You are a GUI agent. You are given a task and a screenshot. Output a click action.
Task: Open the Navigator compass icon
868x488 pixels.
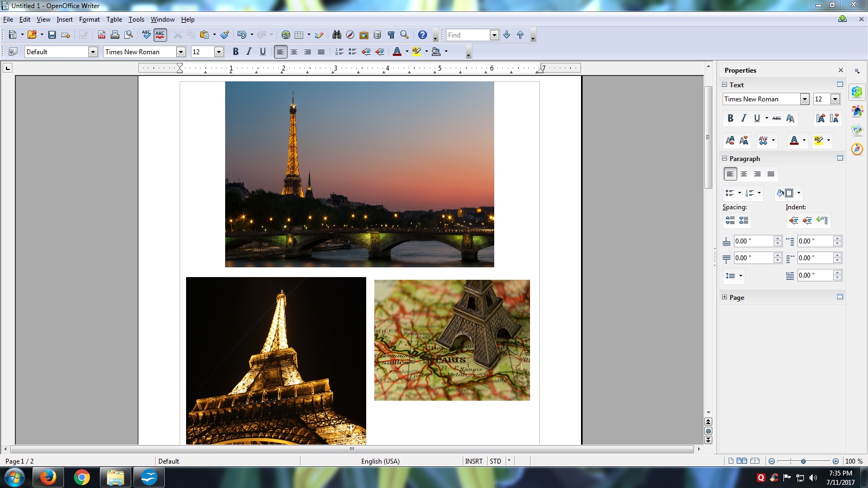click(x=350, y=35)
